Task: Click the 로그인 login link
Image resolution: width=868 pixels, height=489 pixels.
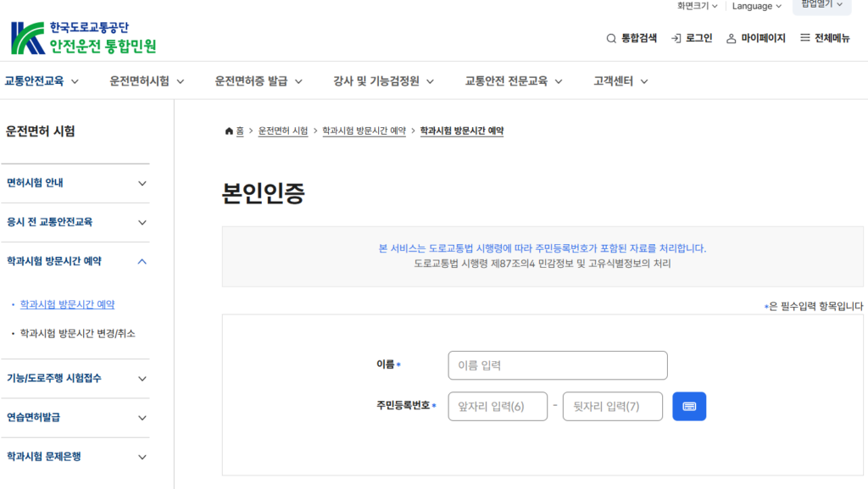Action: 692,38
